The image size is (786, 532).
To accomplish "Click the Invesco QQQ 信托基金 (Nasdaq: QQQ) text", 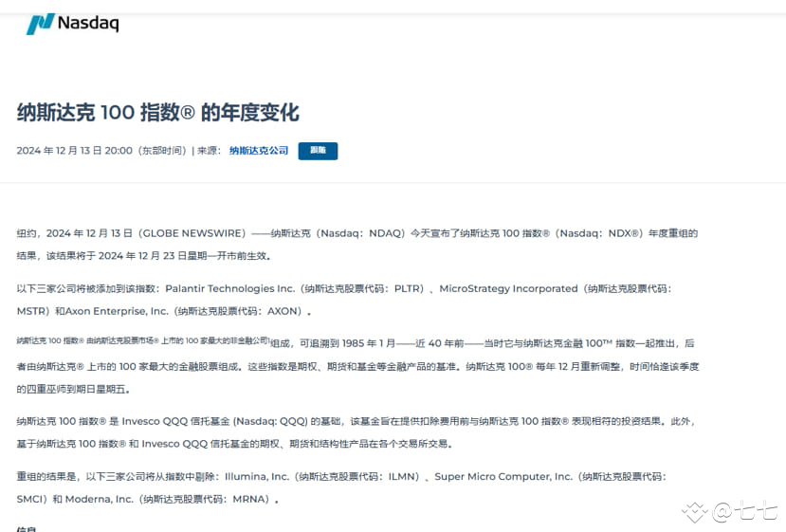I will [214, 421].
